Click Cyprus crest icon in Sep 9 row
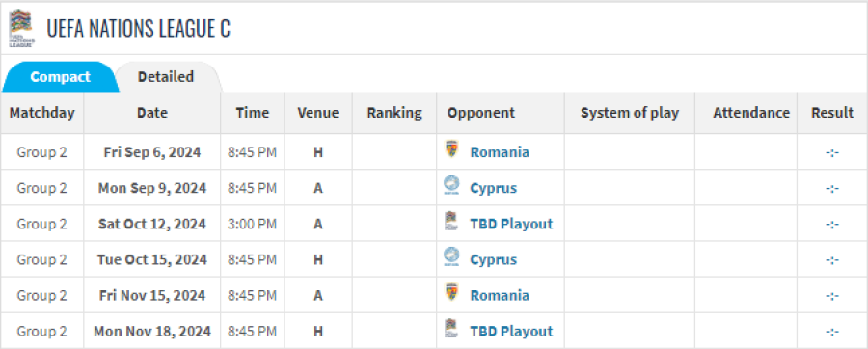Viewport: 868px width, 349px height. [451, 186]
